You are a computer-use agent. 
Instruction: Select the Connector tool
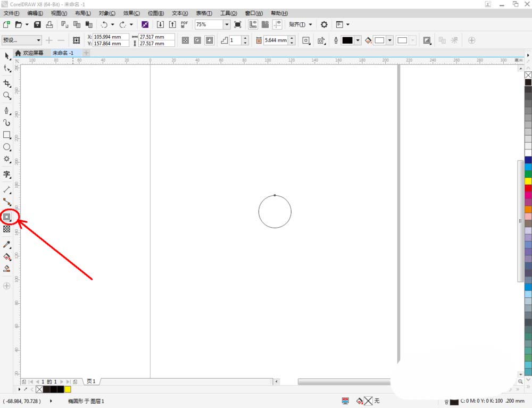[x=7, y=202]
